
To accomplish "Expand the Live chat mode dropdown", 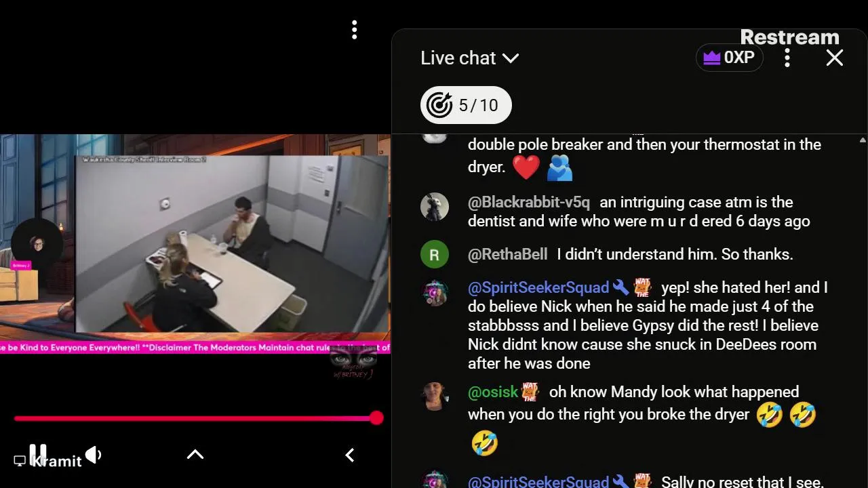I will point(469,58).
